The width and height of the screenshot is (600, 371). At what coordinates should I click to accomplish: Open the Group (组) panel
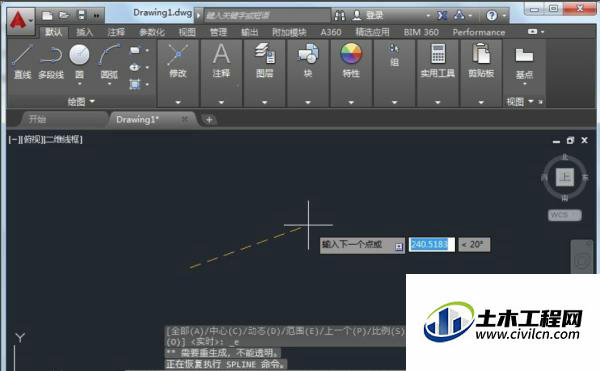394,56
